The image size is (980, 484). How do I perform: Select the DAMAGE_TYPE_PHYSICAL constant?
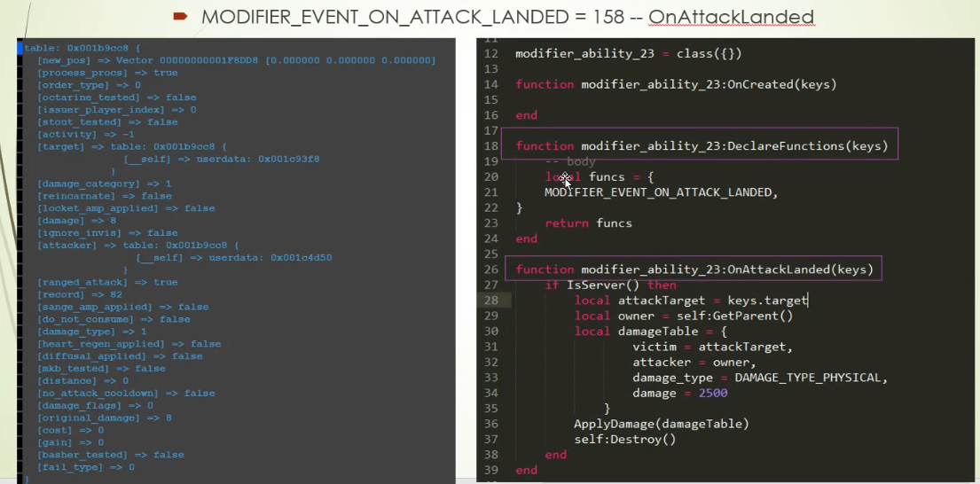pyautogui.click(x=807, y=378)
